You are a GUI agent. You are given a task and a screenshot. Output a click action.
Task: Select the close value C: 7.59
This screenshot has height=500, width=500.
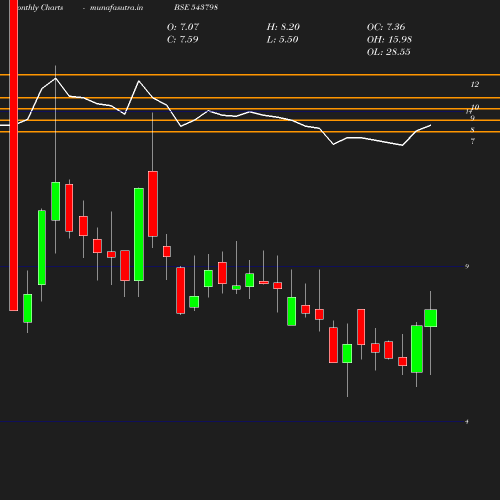click(183, 40)
